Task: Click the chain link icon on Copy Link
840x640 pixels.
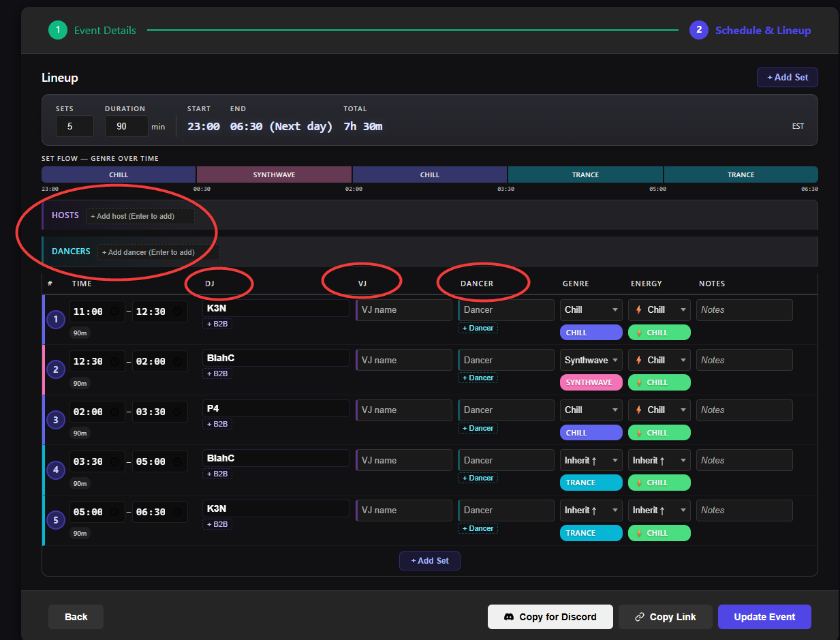Action: [x=639, y=617]
